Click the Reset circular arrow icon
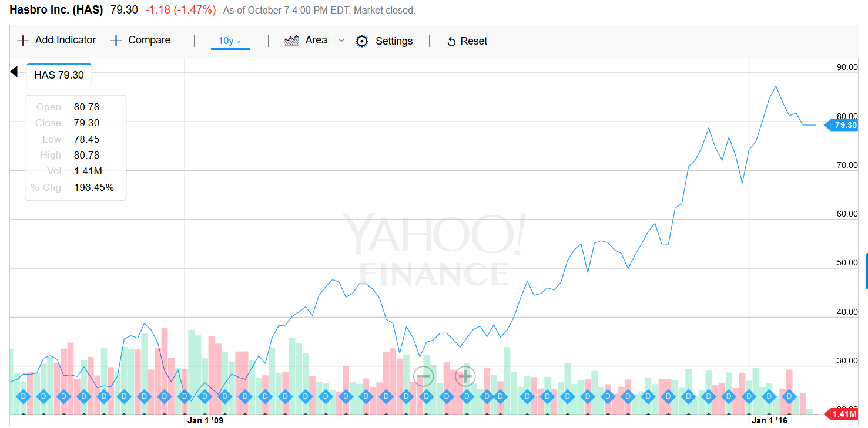868x428 pixels. (451, 42)
